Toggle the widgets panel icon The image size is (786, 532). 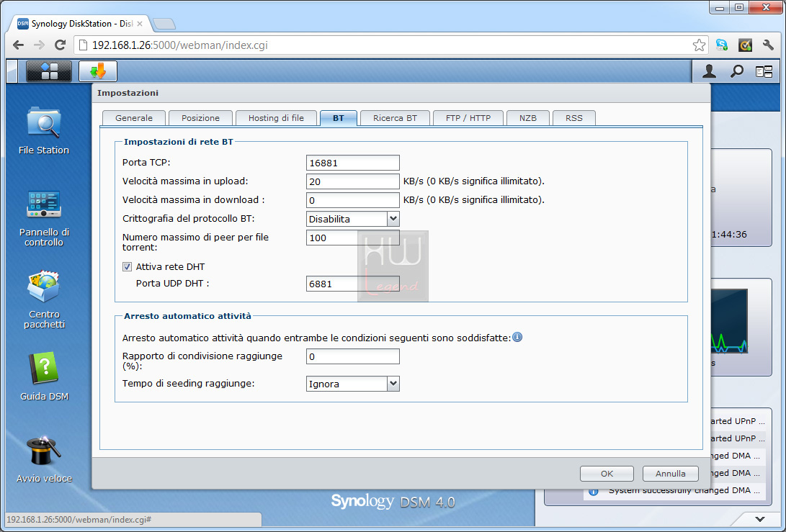pyautogui.click(x=764, y=72)
